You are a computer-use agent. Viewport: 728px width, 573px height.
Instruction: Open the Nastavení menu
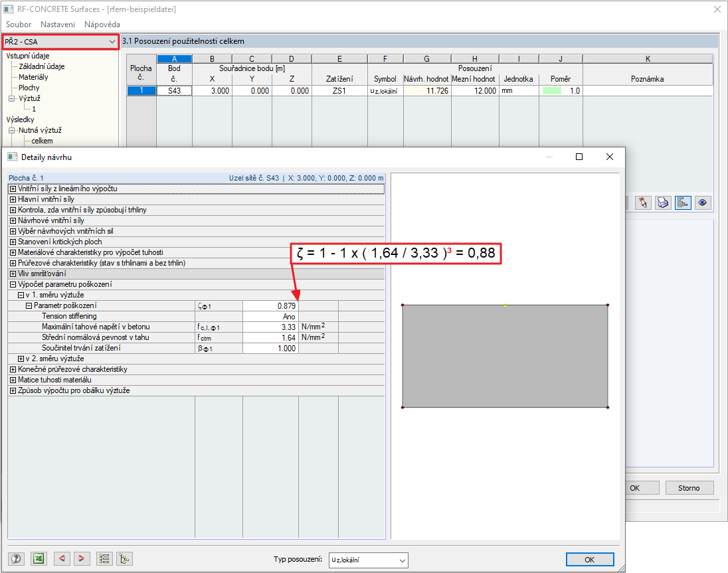(x=58, y=25)
